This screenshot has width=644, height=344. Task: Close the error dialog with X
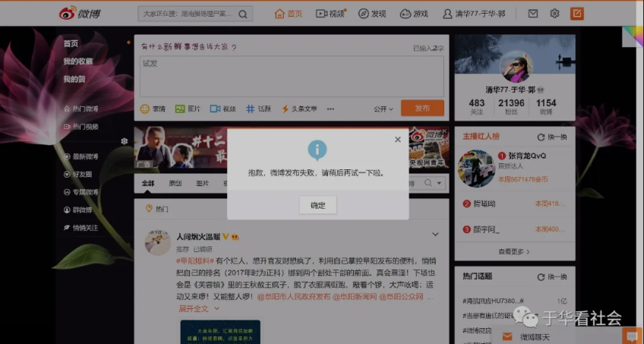click(x=398, y=140)
